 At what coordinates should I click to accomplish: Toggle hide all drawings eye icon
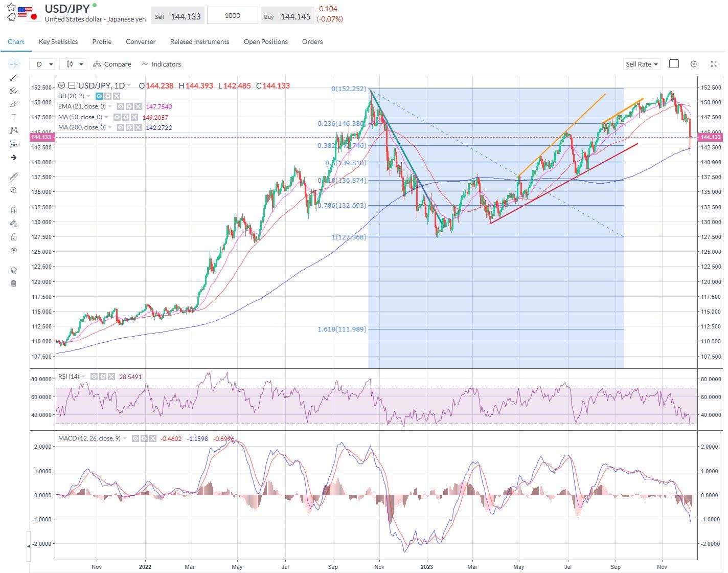[14, 250]
